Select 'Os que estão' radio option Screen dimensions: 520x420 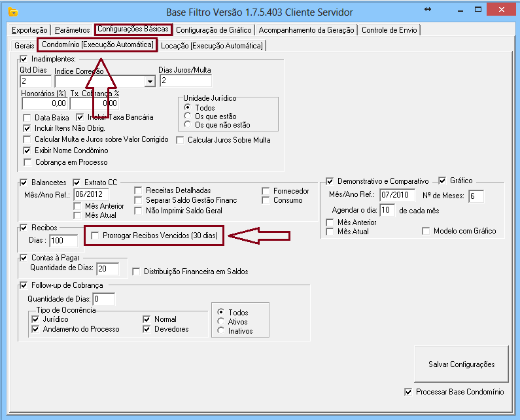pyautogui.click(x=189, y=116)
